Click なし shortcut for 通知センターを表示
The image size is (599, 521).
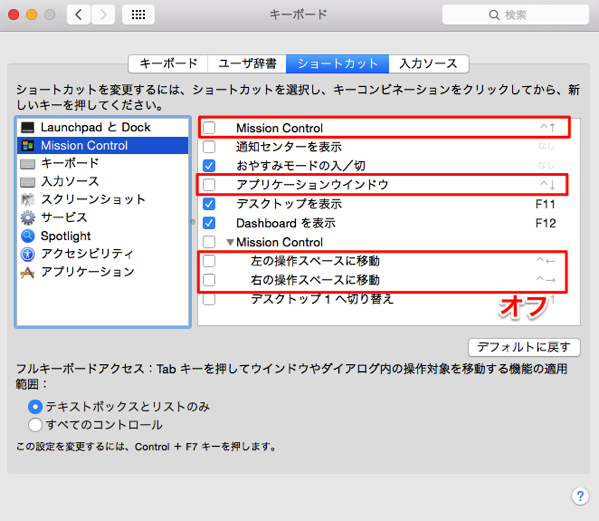(546, 146)
